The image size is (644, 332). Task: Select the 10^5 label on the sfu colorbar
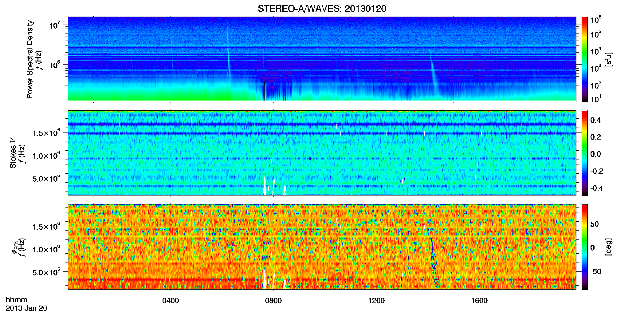point(596,34)
